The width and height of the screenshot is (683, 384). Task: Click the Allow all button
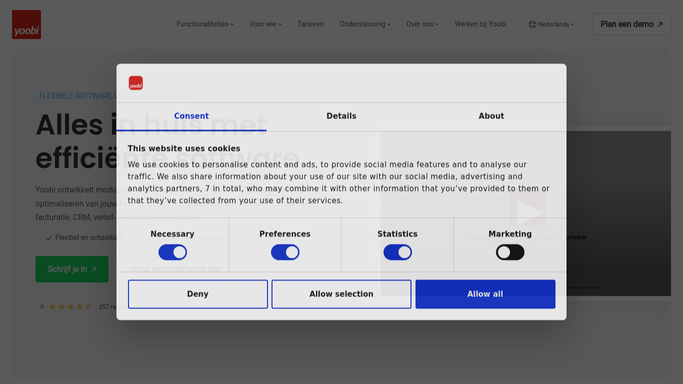pos(485,294)
